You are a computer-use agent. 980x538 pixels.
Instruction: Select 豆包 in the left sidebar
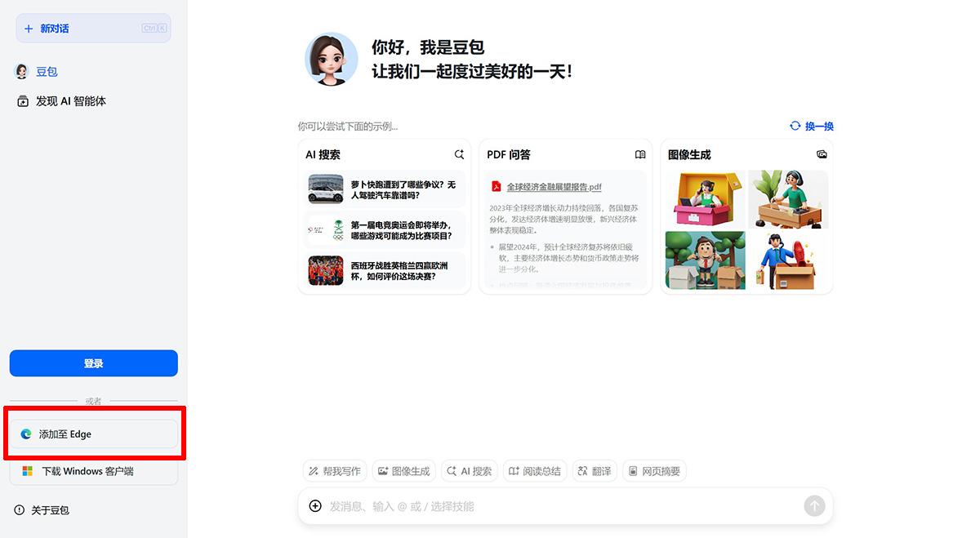[47, 71]
